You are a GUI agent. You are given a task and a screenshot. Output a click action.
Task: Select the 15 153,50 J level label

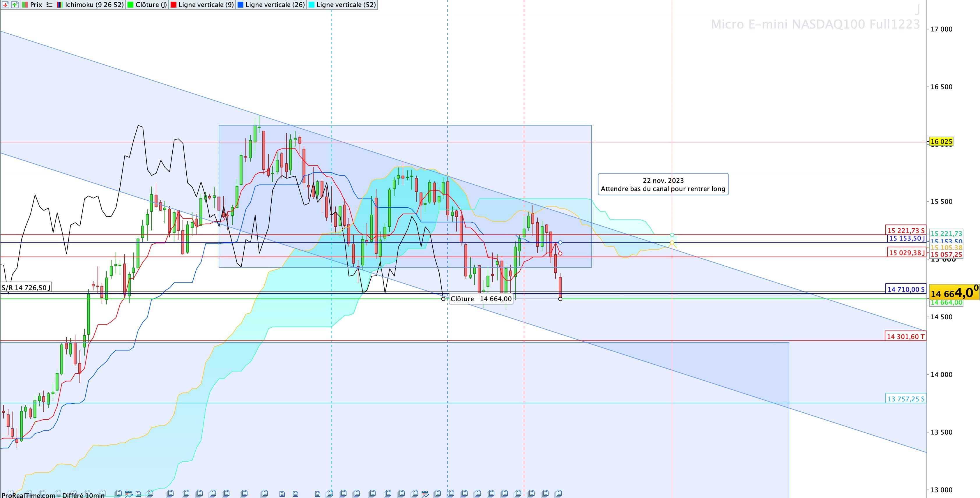click(906, 239)
